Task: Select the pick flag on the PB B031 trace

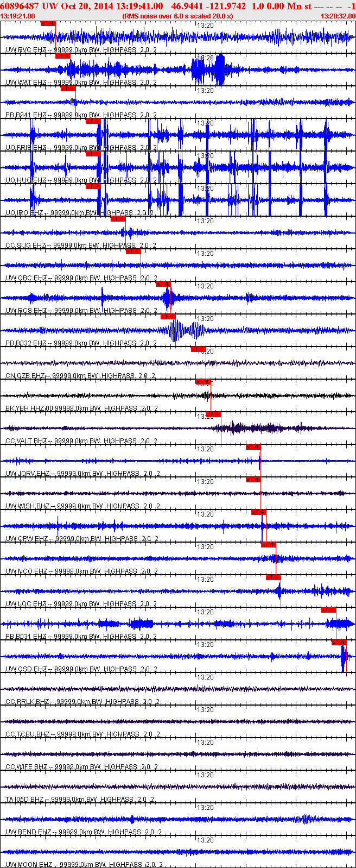Action: [329, 610]
